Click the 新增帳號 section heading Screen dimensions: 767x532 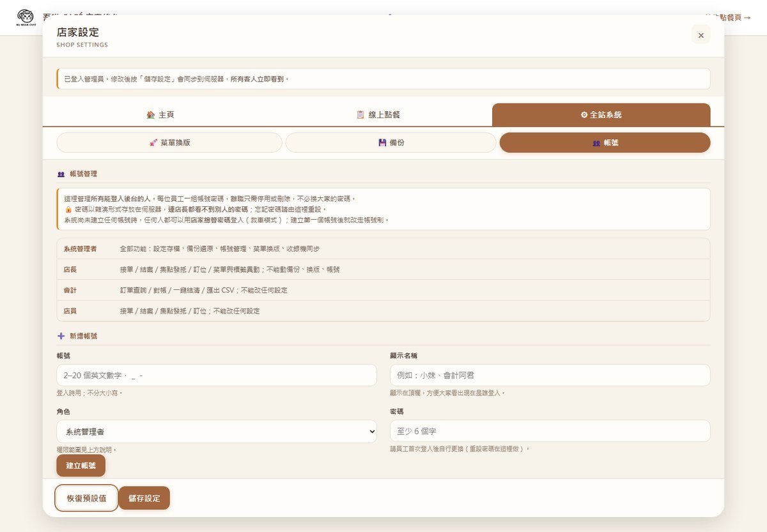tap(83, 335)
